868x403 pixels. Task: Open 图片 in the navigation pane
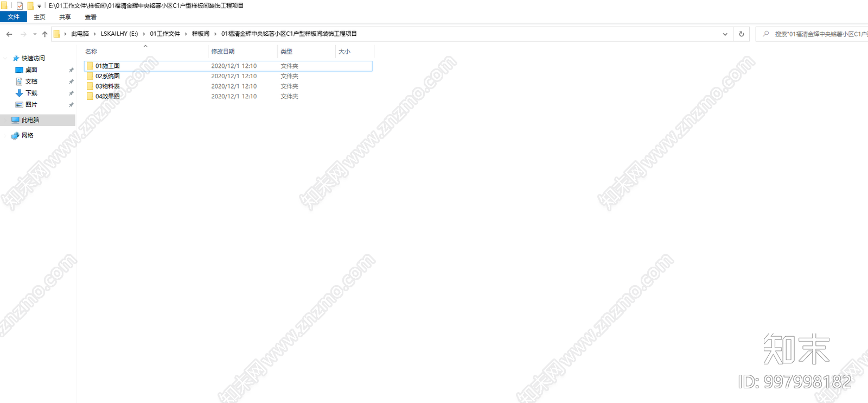click(31, 104)
